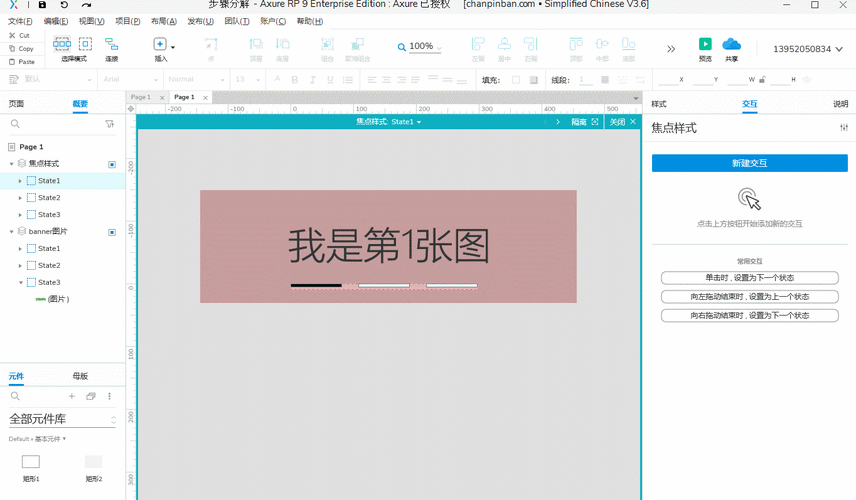Click align middle (中部) icon

602,44
